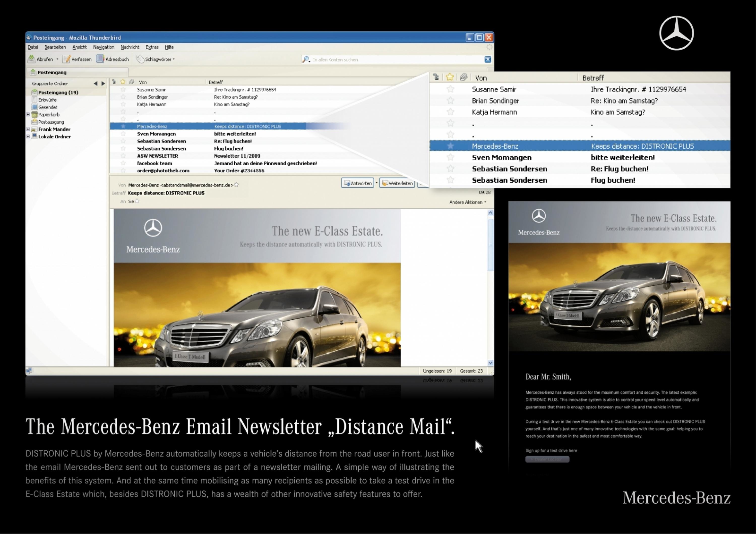
Task: Click the dealer locator button in newsletter preview
Action: click(547, 459)
